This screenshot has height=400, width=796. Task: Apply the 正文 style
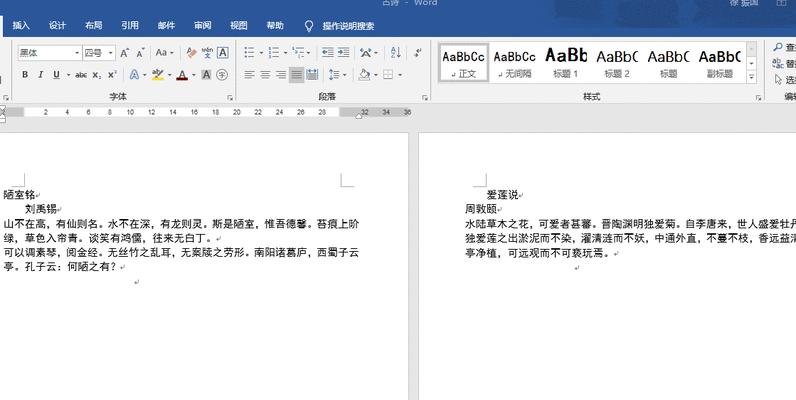point(463,62)
